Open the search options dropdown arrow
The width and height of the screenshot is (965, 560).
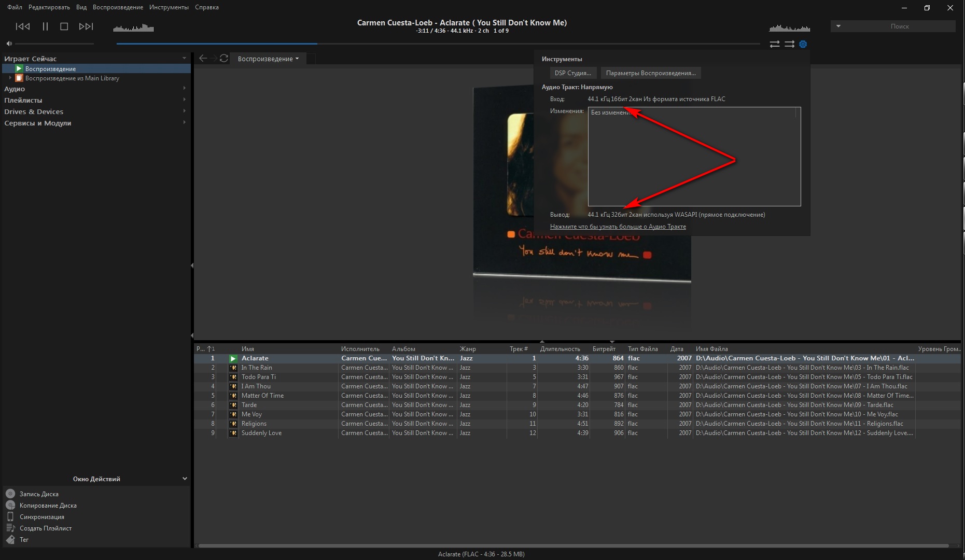838,26
